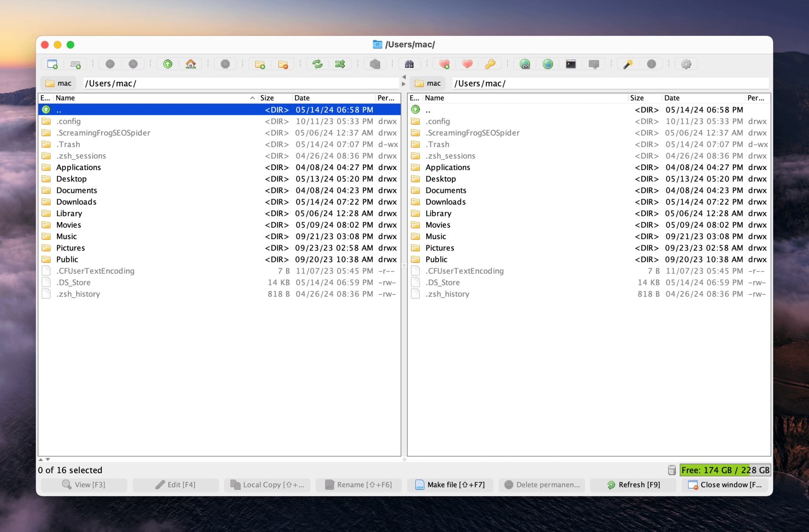The image size is (809, 532).
Task: Click the down scroll arrow below the left file list
Action: [48, 459]
